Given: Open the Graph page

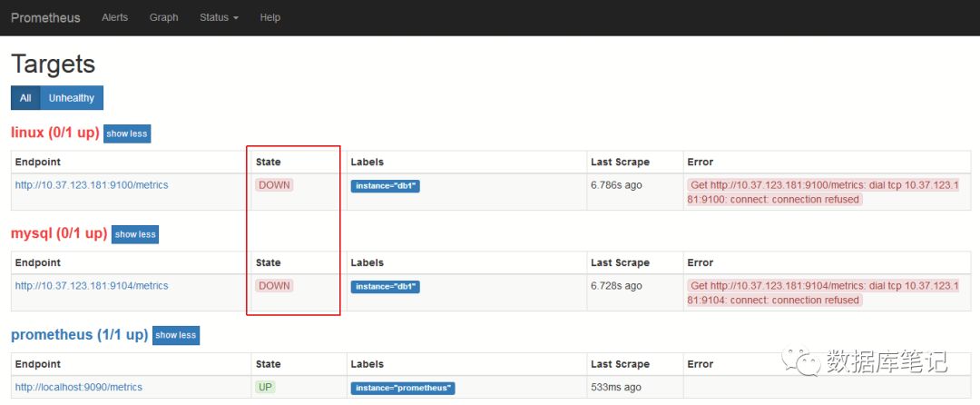Looking at the screenshot, I should coord(163,17).
